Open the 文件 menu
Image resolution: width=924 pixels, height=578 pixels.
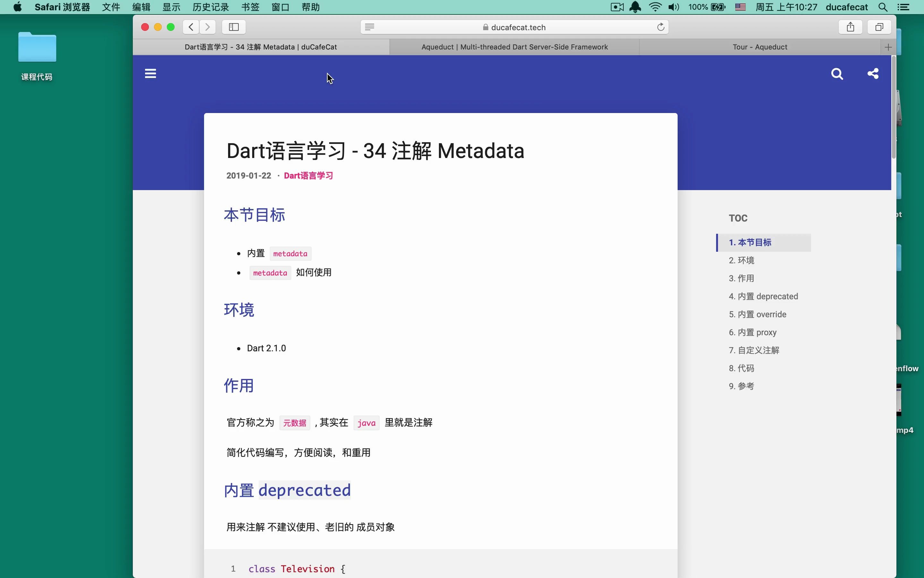pyautogui.click(x=111, y=7)
